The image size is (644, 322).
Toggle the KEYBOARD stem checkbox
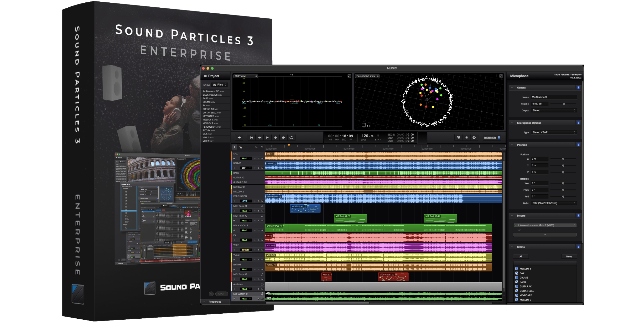point(517,295)
